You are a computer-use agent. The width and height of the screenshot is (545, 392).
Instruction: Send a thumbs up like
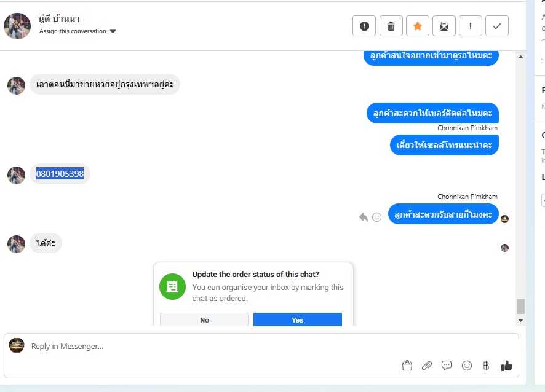[x=506, y=366]
